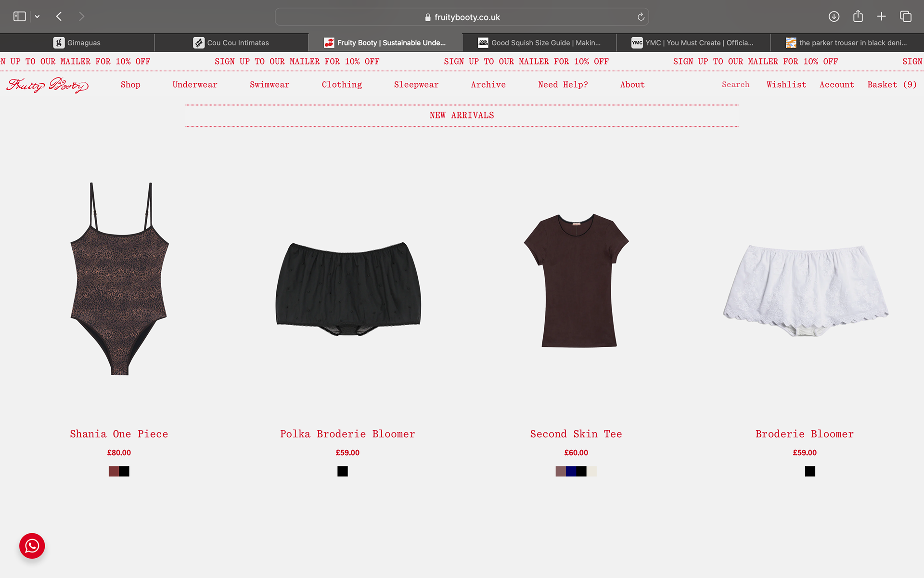The image size is (924, 578).
Task: Open the Safari downloads icon
Action: point(834,16)
